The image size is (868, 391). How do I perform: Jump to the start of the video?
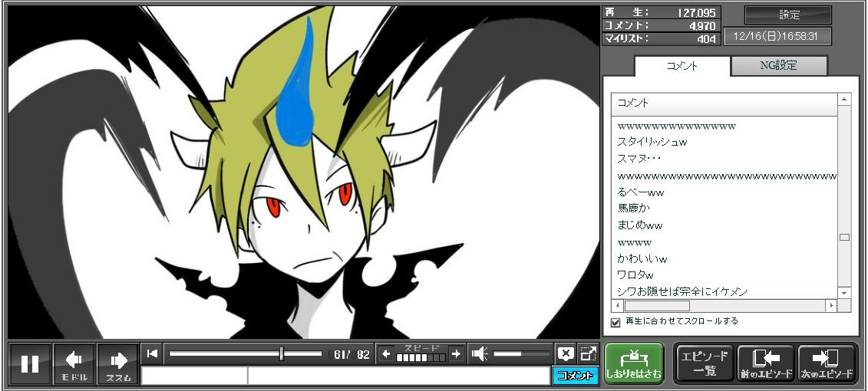pyautogui.click(x=152, y=353)
